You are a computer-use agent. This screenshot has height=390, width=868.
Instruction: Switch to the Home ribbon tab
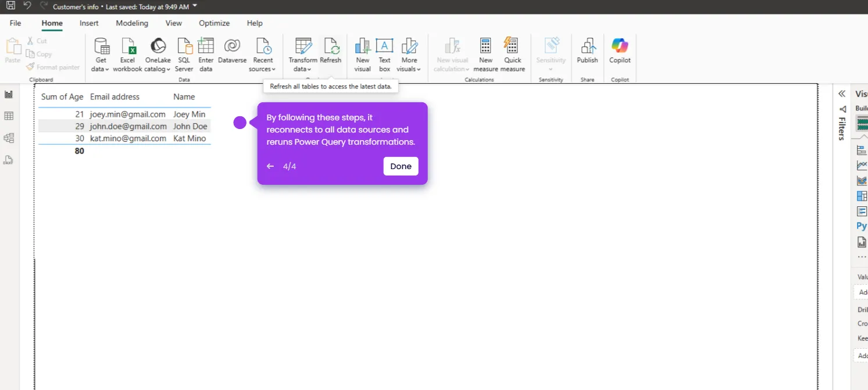(x=52, y=23)
